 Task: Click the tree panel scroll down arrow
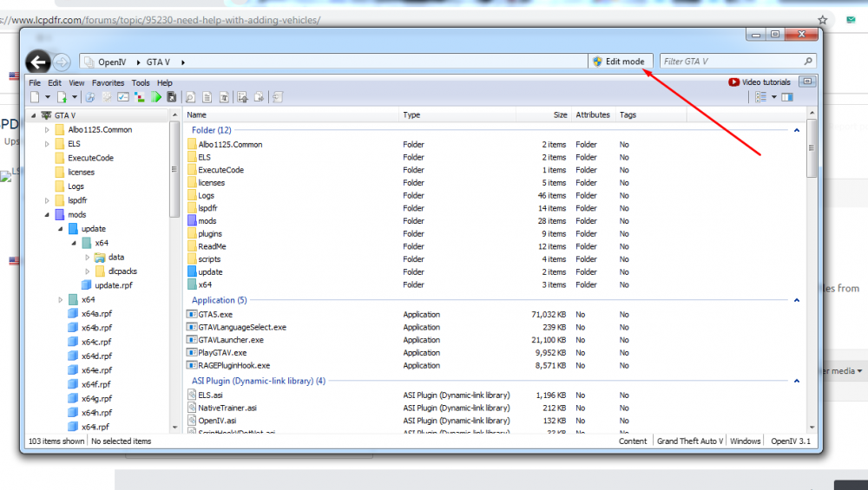coord(175,427)
